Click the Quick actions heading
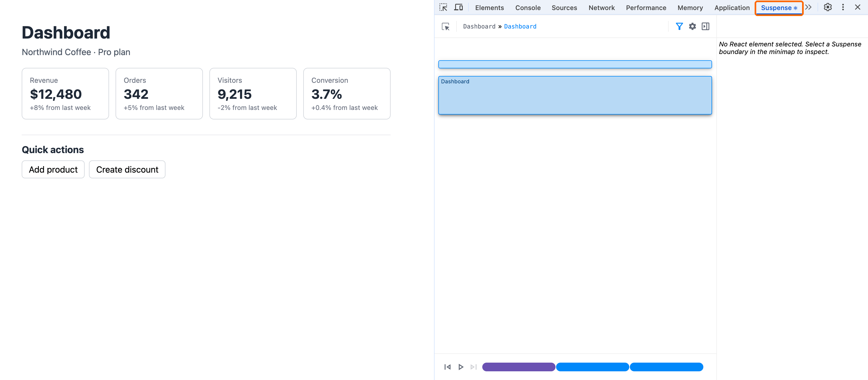The width and height of the screenshot is (868, 380). pos(53,150)
